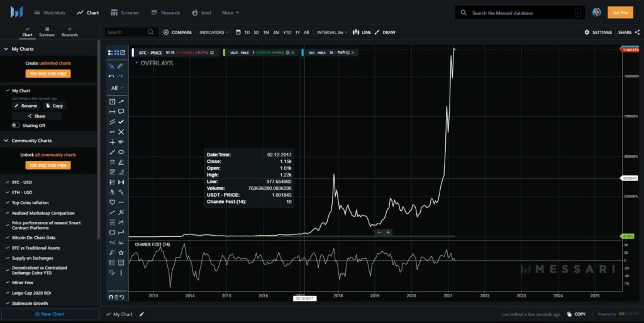
Task: Open the user profile avatar
Action: pyautogui.click(x=597, y=13)
